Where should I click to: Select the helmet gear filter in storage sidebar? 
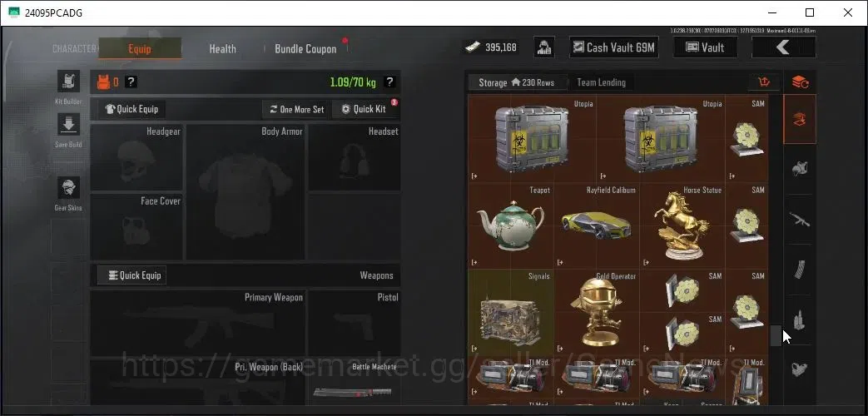click(800, 169)
